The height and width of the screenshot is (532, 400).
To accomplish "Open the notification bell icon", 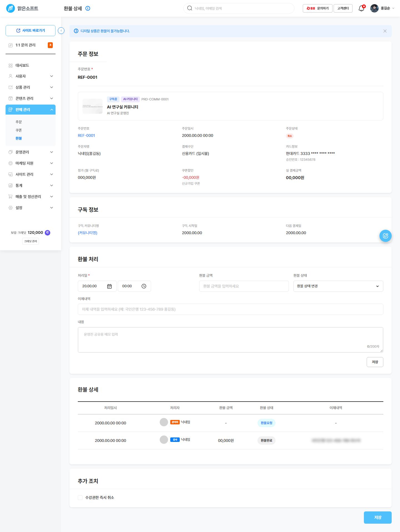I will pos(361,8).
